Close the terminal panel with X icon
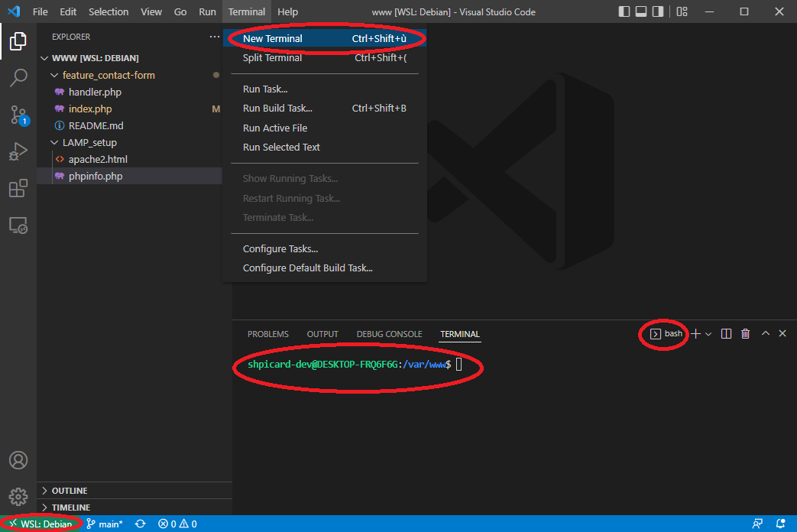 tap(782, 333)
